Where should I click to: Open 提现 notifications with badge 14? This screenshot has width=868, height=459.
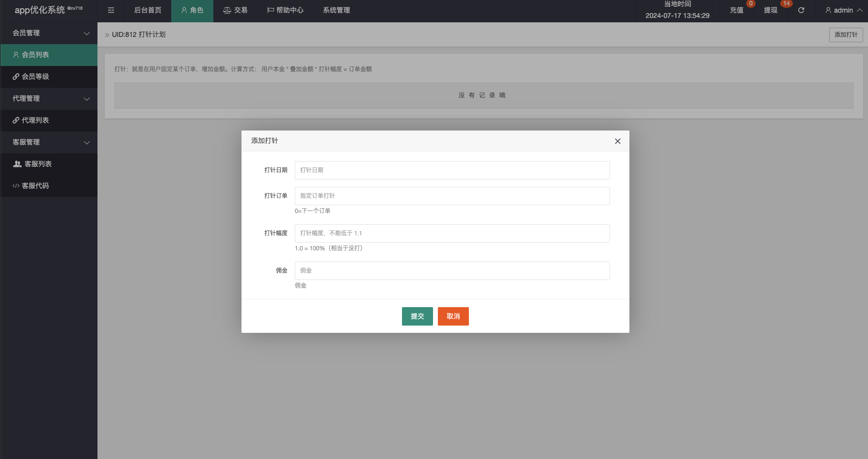coord(771,10)
